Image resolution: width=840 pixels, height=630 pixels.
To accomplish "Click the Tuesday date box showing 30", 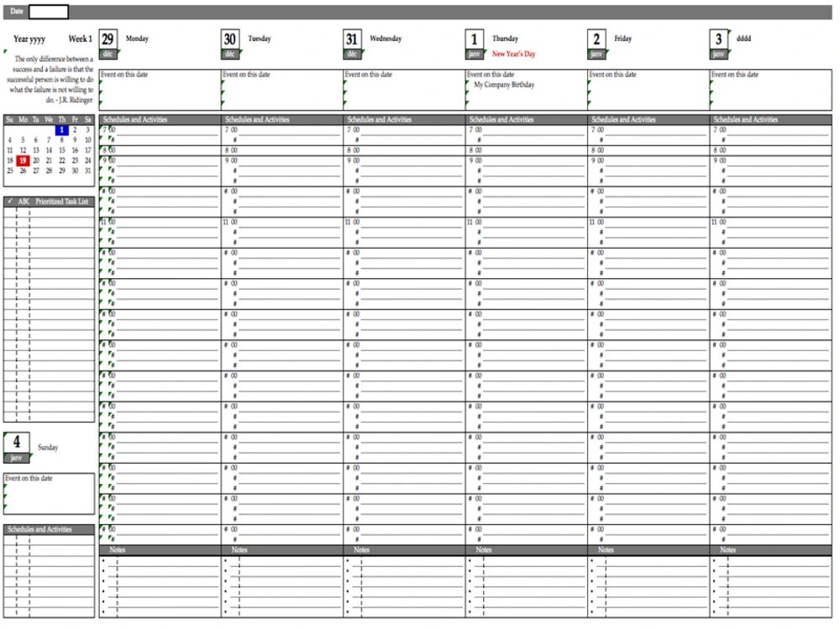I will [x=230, y=39].
